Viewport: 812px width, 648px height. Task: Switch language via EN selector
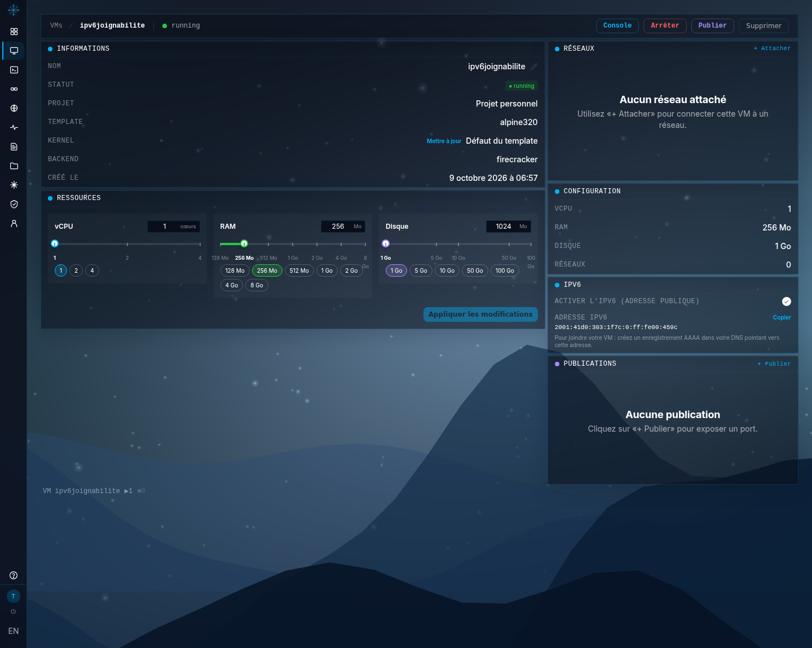[14, 631]
